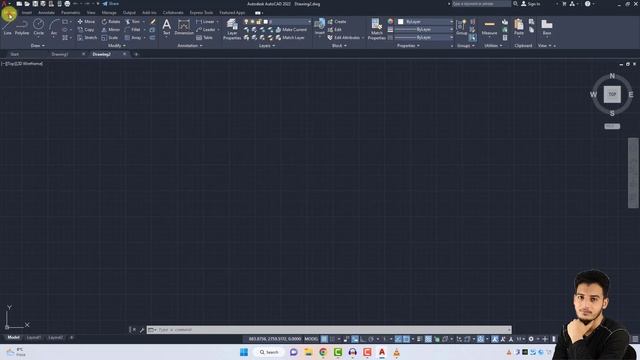Image resolution: width=640 pixels, height=360 pixels.
Task: Select the Polyline tool
Action: pos(22,27)
